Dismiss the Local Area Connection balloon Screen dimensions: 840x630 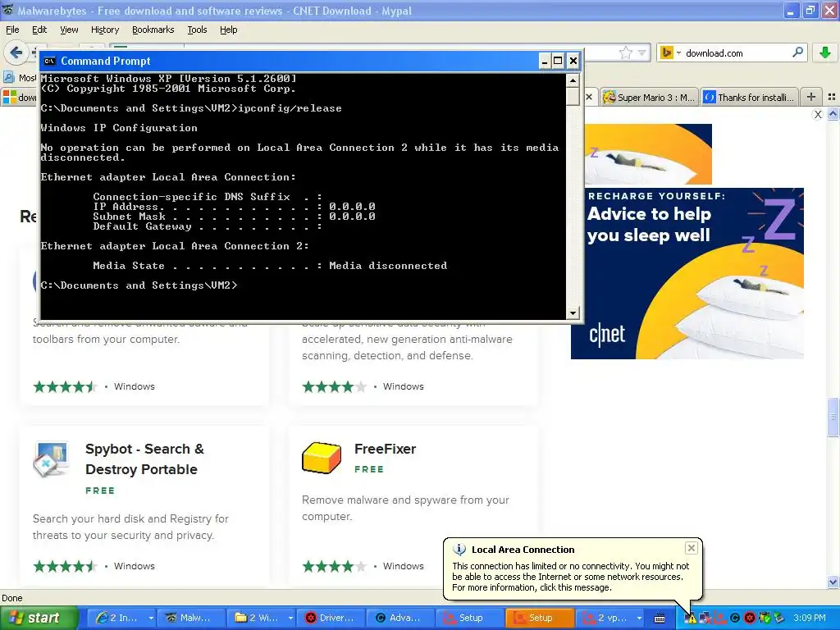pyautogui.click(x=691, y=548)
